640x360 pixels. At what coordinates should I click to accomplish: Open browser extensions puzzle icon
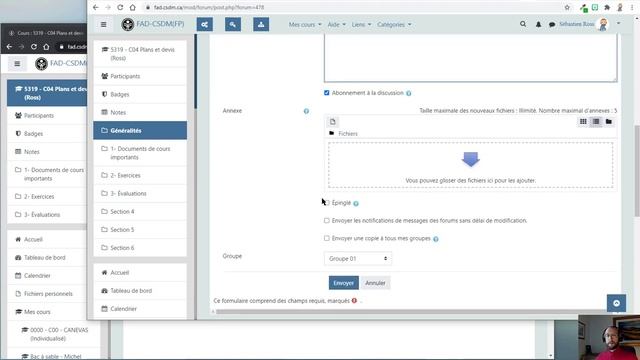[x=607, y=7]
